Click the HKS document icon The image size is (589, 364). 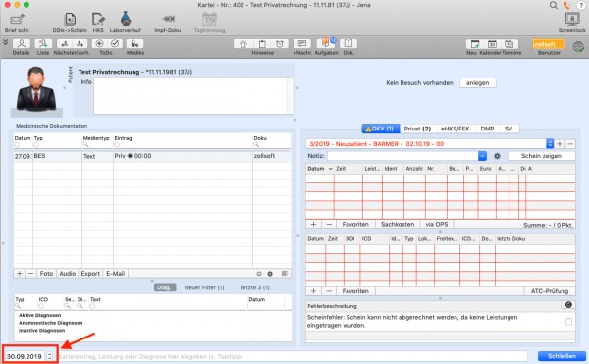(x=98, y=19)
